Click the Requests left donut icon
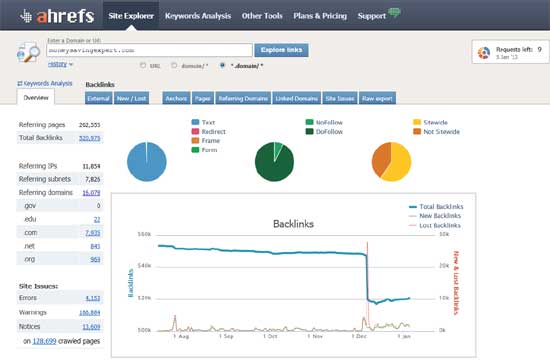This screenshot has width=550, height=361. [484, 53]
